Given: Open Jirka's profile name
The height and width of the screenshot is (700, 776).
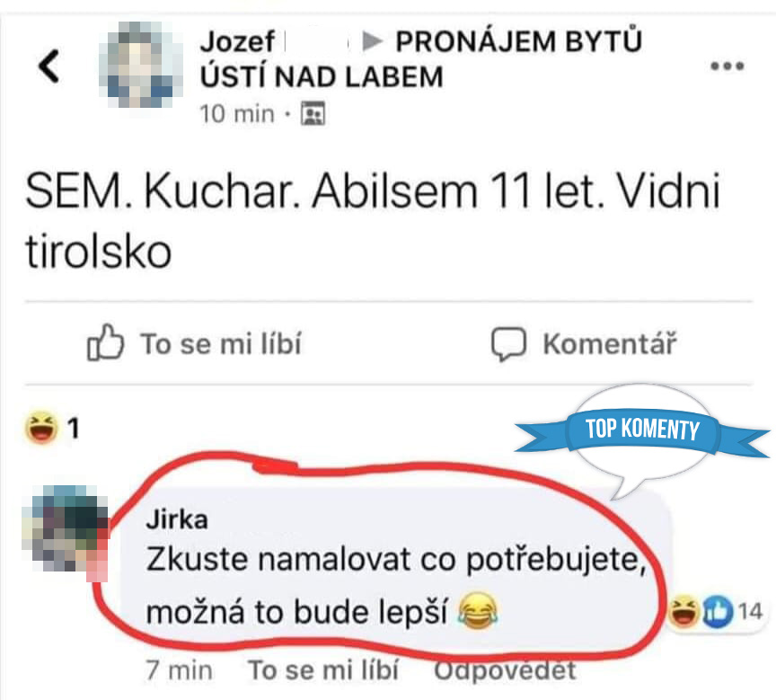Looking at the screenshot, I should [177, 520].
